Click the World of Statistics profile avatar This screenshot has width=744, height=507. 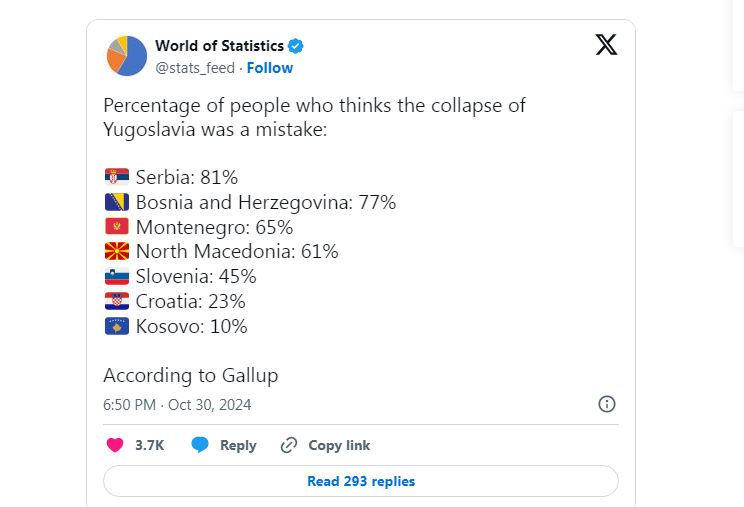pyautogui.click(x=126, y=56)
